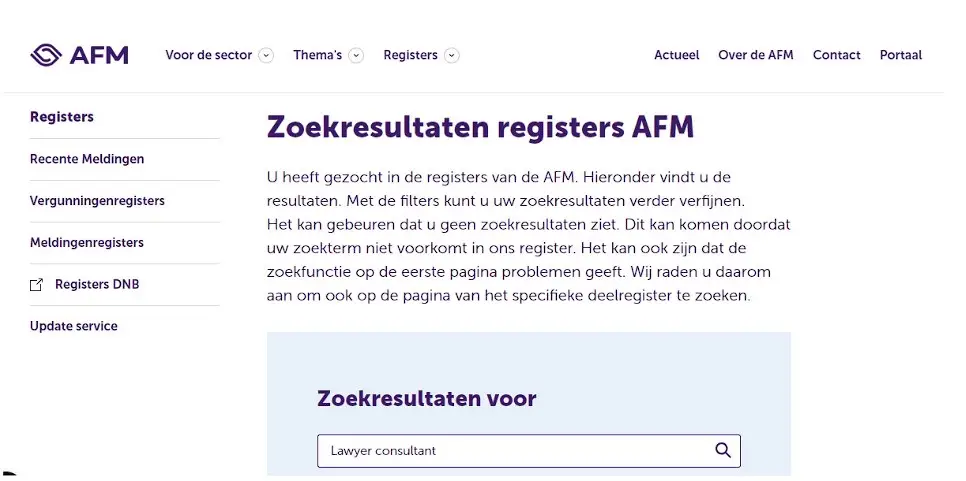Screen dimensions: 966x481
Task: Open Recente Meldingen in sidebar
Action: pos(87,159)
